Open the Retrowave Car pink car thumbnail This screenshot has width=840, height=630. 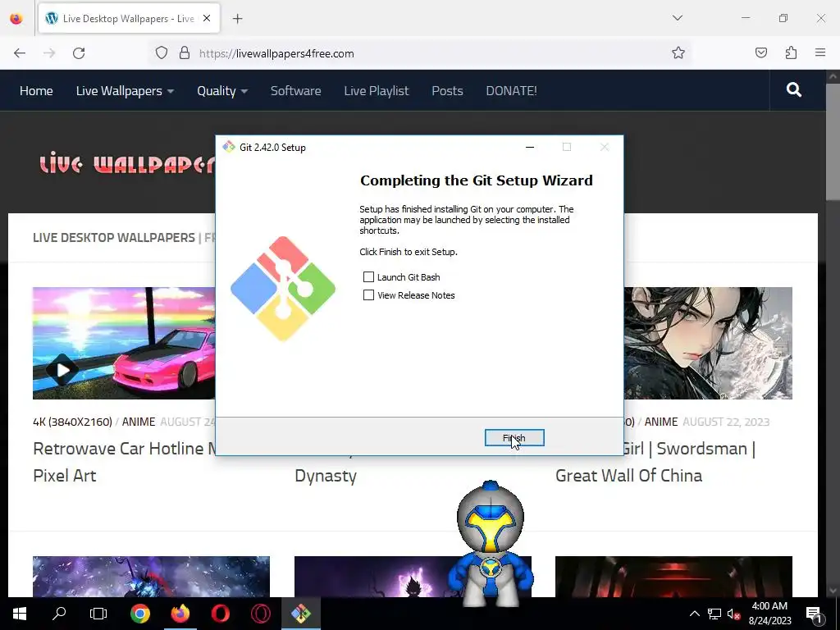pyautogui.click(x=124, y=343)
